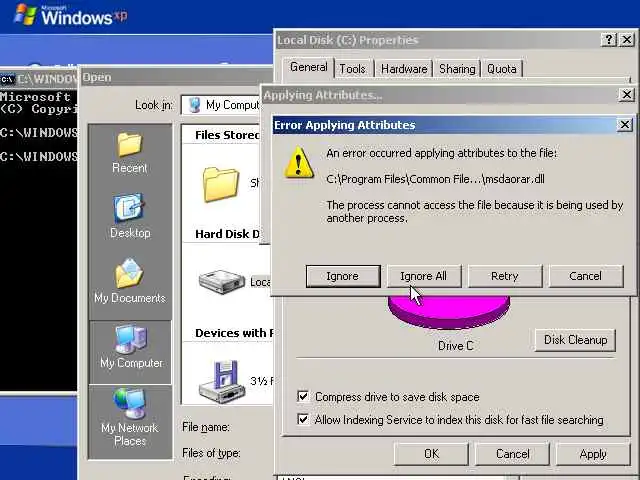Uncheck Compress drive to save disk space
640x480 pixels.
(303, 396)
